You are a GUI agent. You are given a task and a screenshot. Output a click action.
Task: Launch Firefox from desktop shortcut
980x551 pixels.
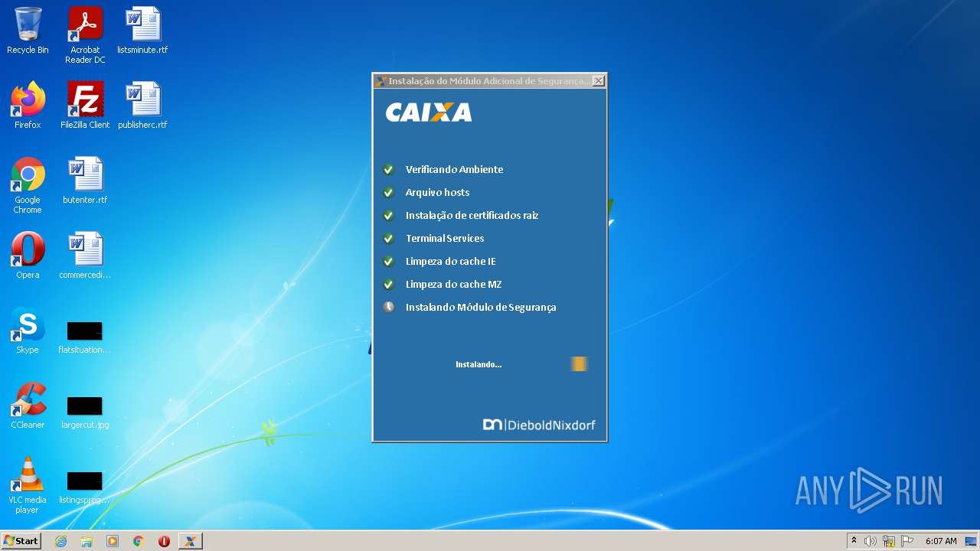pos(28,106)
